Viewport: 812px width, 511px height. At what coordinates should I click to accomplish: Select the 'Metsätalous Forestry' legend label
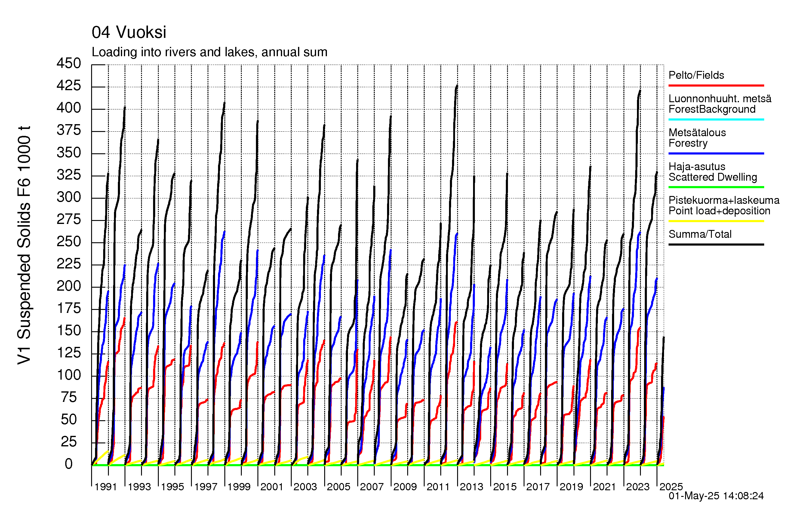tap(697, 138)
